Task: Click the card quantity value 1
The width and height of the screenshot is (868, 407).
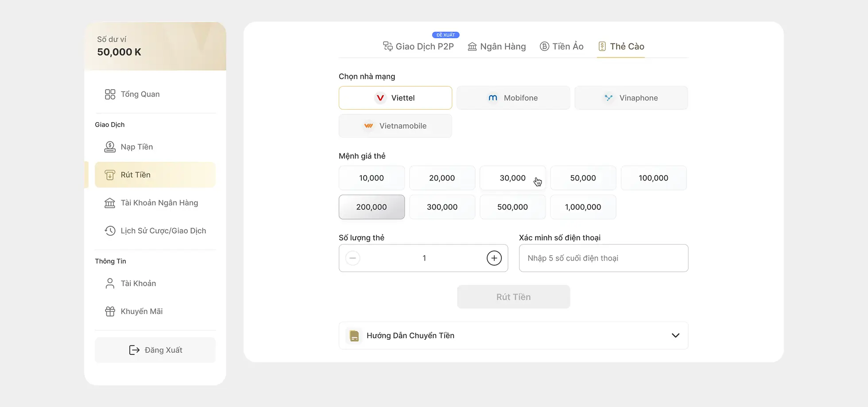Action: tap(424, 258)
